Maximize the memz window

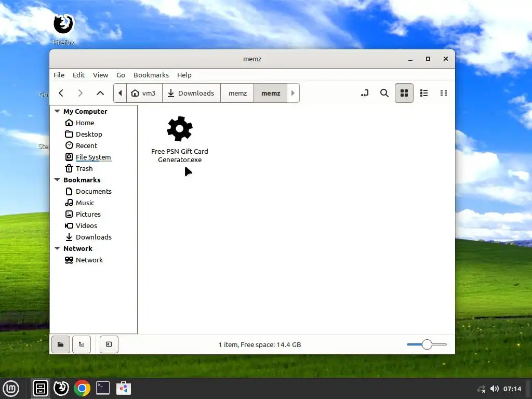[428, 59]
